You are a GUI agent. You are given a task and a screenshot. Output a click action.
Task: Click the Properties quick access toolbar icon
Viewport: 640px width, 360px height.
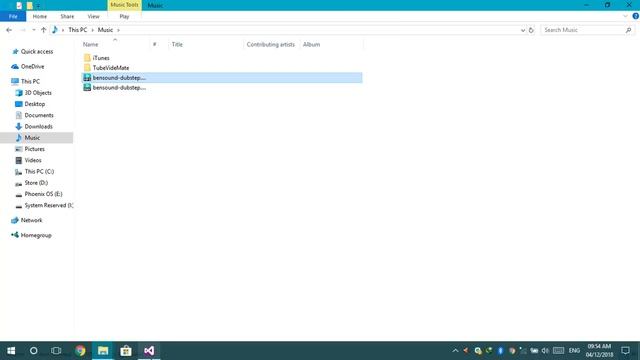(19, 5)
